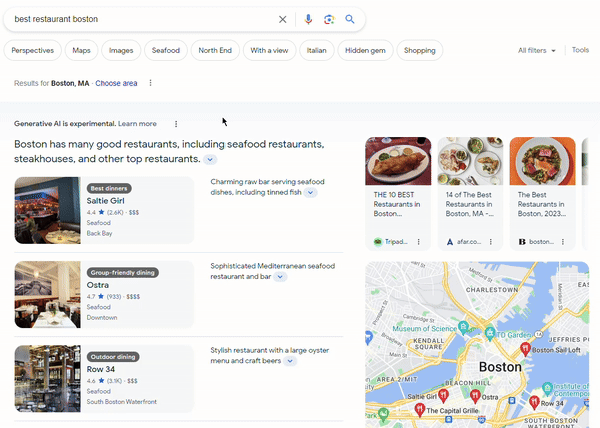Select the With a view chip
600x428 pixels.
point(269,50)
